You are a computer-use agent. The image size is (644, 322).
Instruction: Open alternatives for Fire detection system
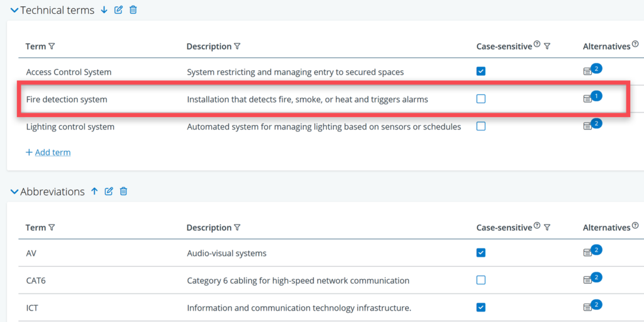coord(589,99)
